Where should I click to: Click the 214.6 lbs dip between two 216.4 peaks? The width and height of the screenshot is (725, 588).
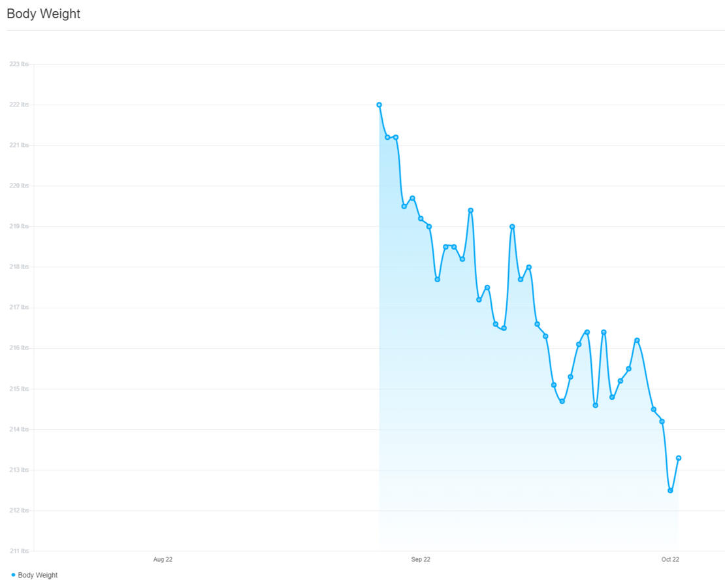point(595,405)
